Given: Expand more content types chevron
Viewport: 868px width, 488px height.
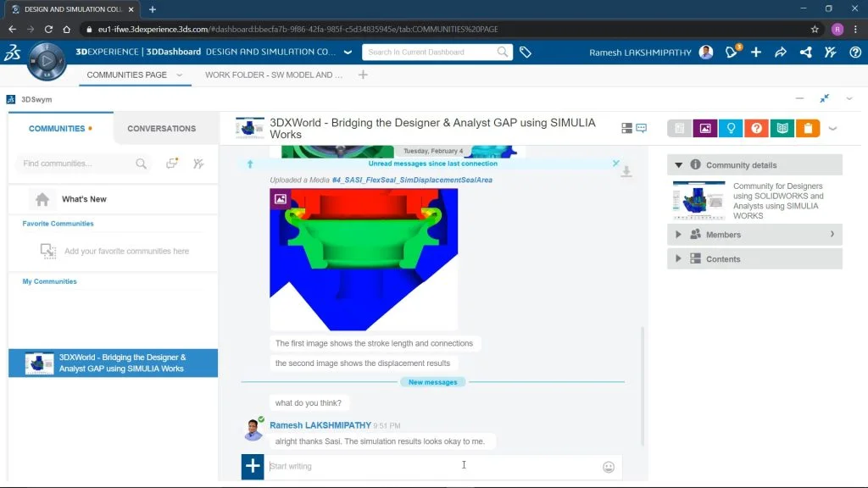Looking at the screenshot, I should tap(832, 129).
